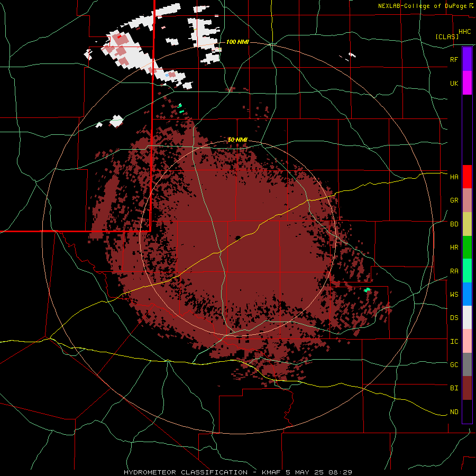Screen dimensions: 476x476
Task: Click the 100 NMI range ring label
Action: pos(237,42)
